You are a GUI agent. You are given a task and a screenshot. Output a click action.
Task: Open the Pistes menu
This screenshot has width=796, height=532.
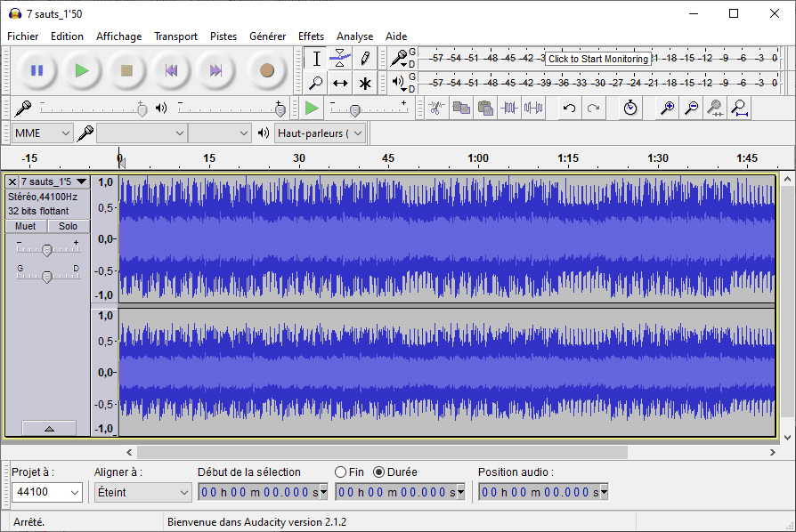click(223, 36)
